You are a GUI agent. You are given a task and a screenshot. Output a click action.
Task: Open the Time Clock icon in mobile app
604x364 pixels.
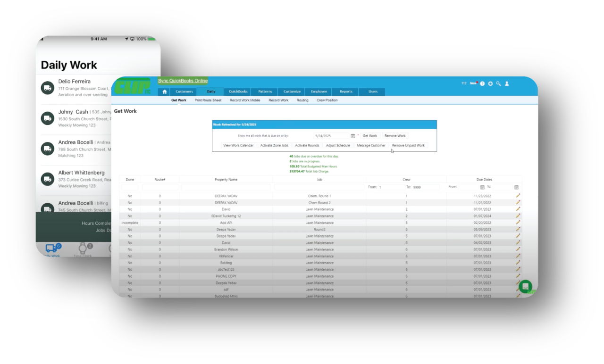[83, 249]
